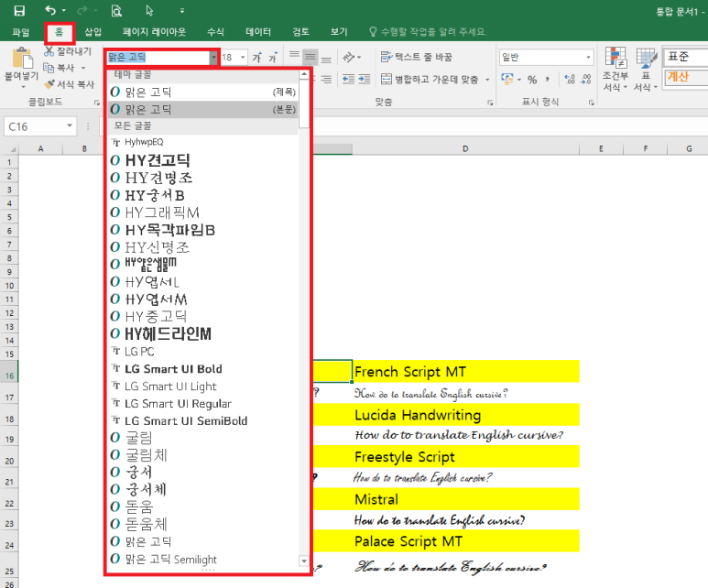Toggle the middle align icon
This screenshot has height=588, width=708.
310,57
